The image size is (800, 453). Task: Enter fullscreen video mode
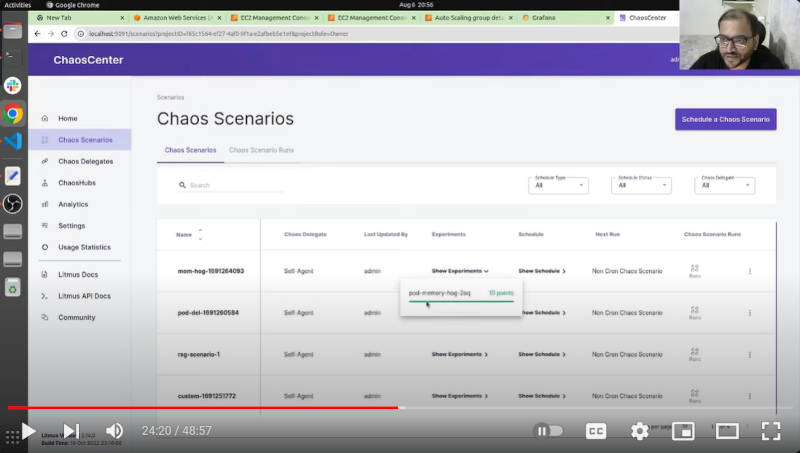(771, 431)
